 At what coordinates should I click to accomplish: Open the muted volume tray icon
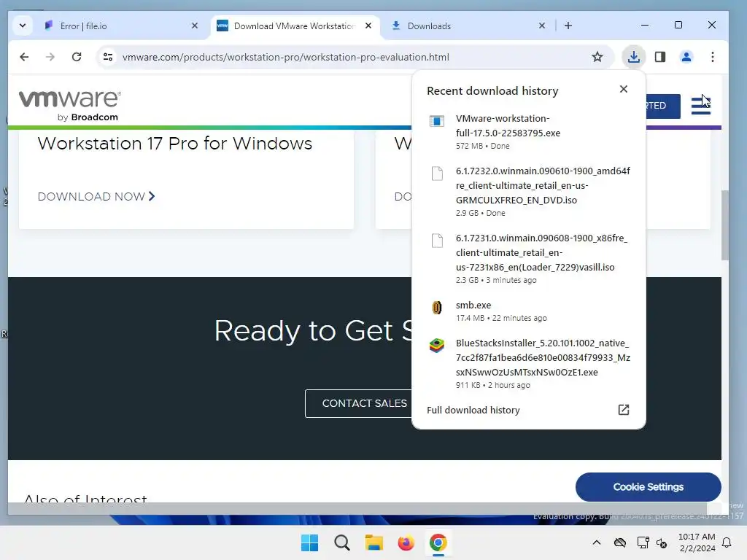(x=662, y=542)
